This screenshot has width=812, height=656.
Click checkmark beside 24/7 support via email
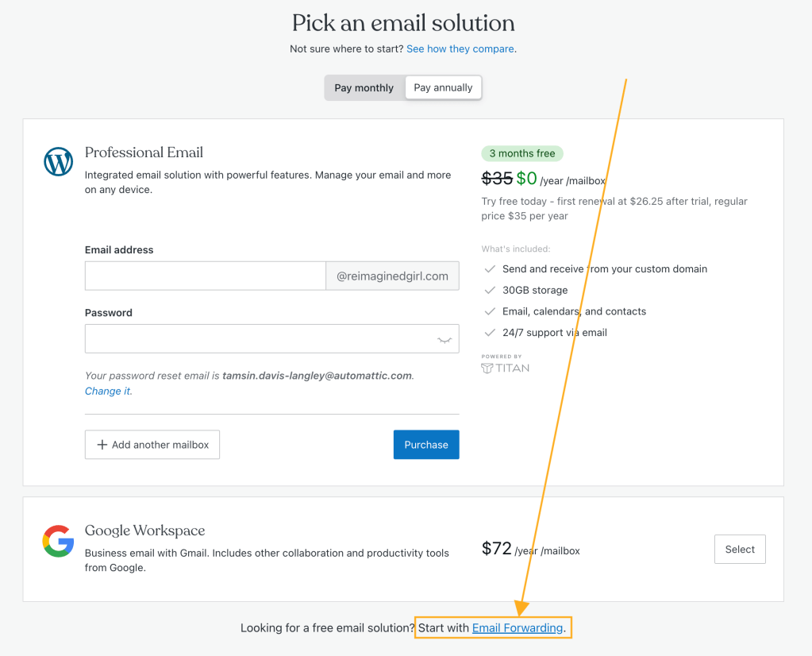pos(490,333)
